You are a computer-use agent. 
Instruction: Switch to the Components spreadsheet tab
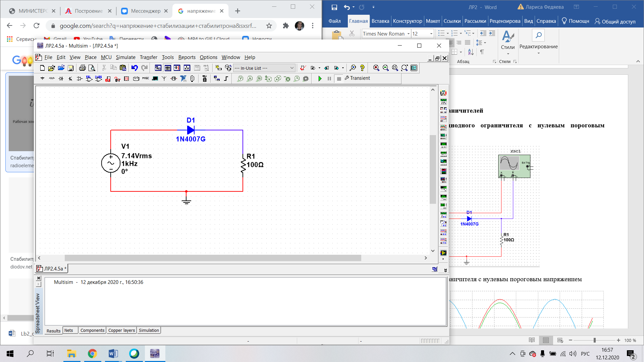92,330
